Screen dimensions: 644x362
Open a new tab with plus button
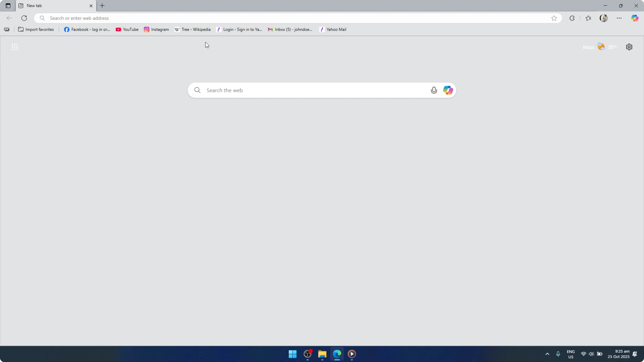(x=102, y=6)
